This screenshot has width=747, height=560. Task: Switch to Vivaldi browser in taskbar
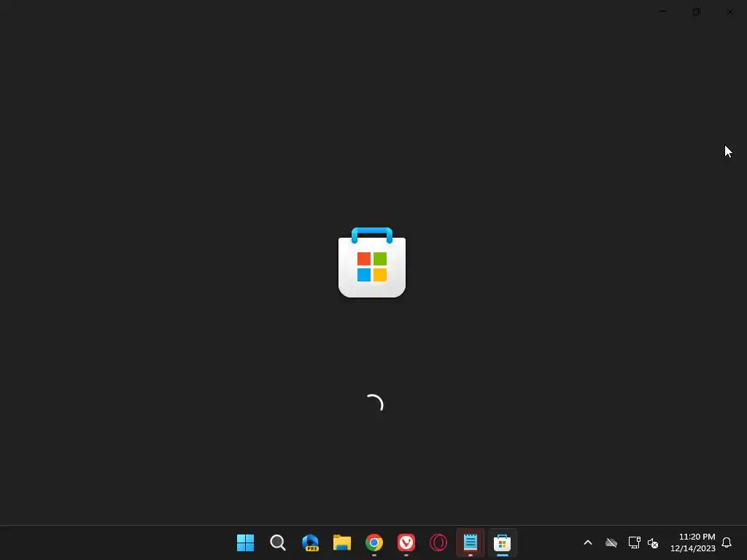pyautogui.click(x=406, y=542)
